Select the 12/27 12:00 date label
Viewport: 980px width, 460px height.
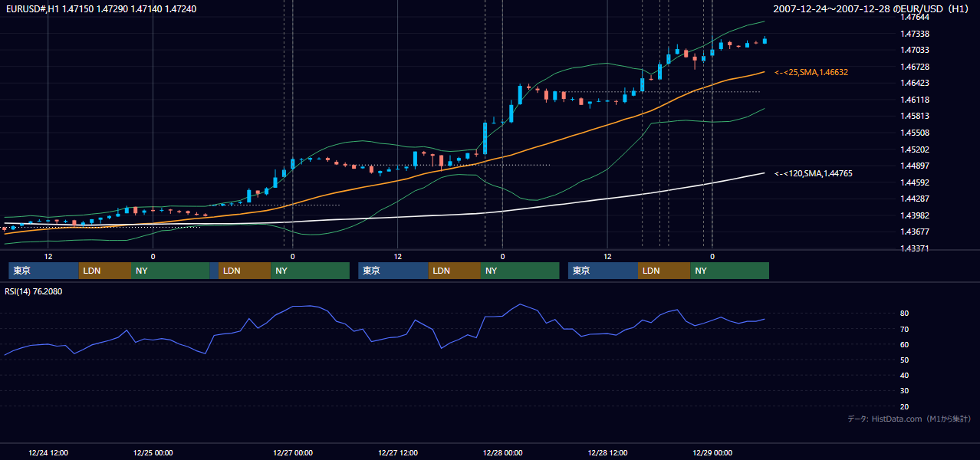click(397, 452)
